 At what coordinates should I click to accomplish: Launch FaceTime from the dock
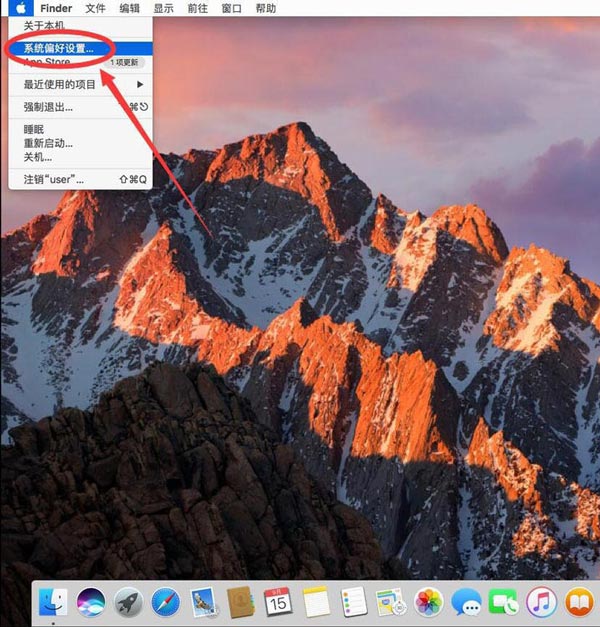coord(503,601)
